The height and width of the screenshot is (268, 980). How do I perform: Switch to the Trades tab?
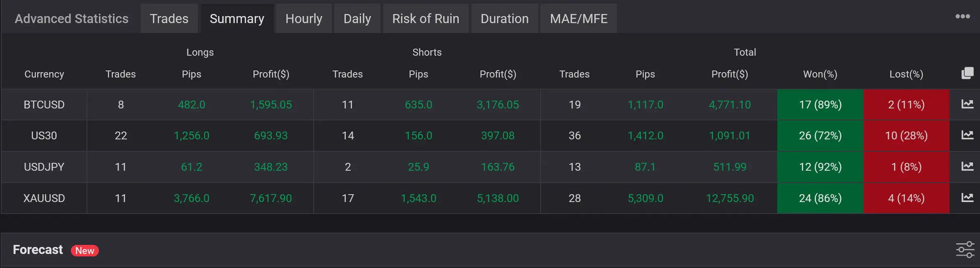pos(169,19)
